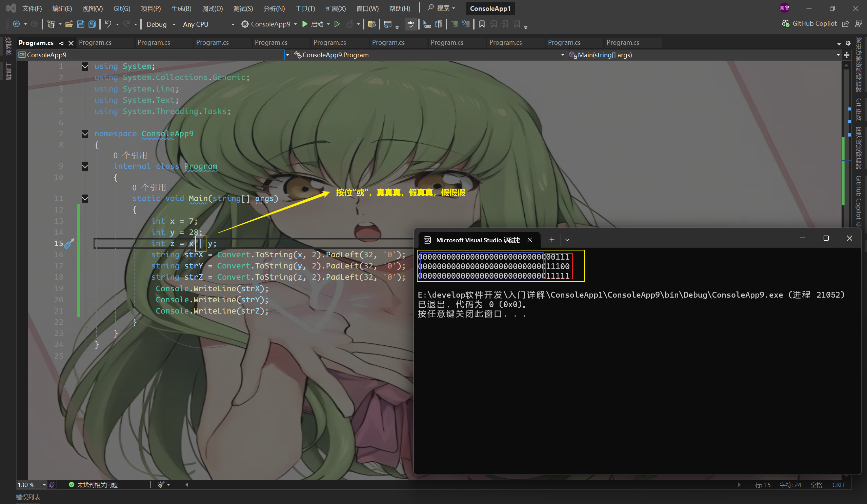Click the clear all bookmarks icon

(x=517, y=24)
